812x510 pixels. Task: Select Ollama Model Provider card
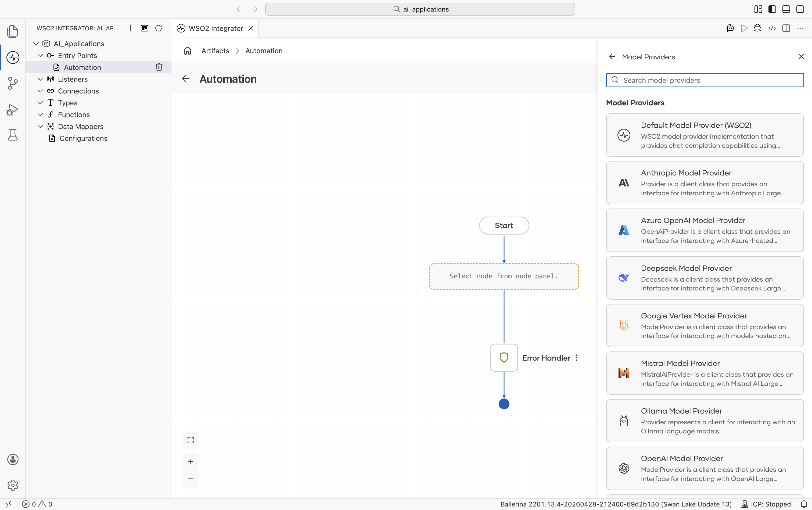tap(705, 421)
